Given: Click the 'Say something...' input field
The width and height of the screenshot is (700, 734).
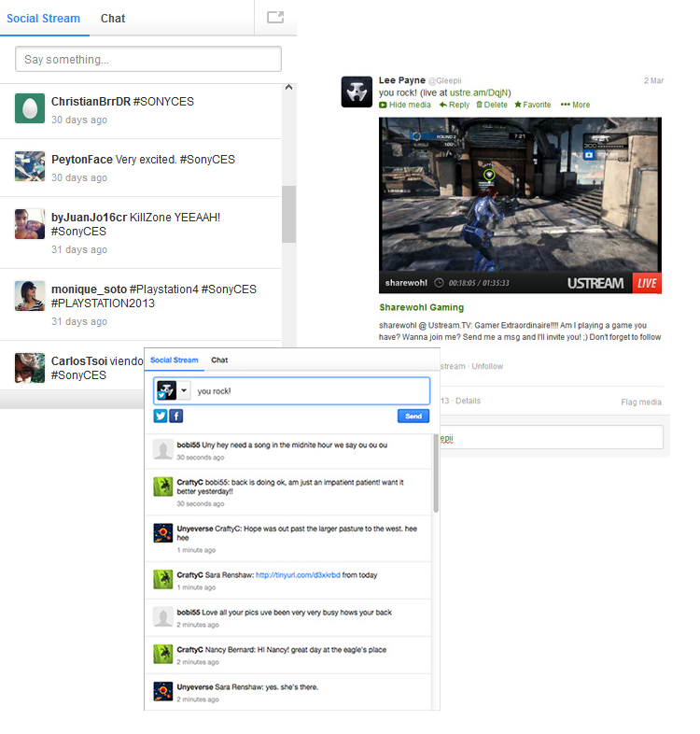Looking at the screenshot, I should click(x=148, y=60).
